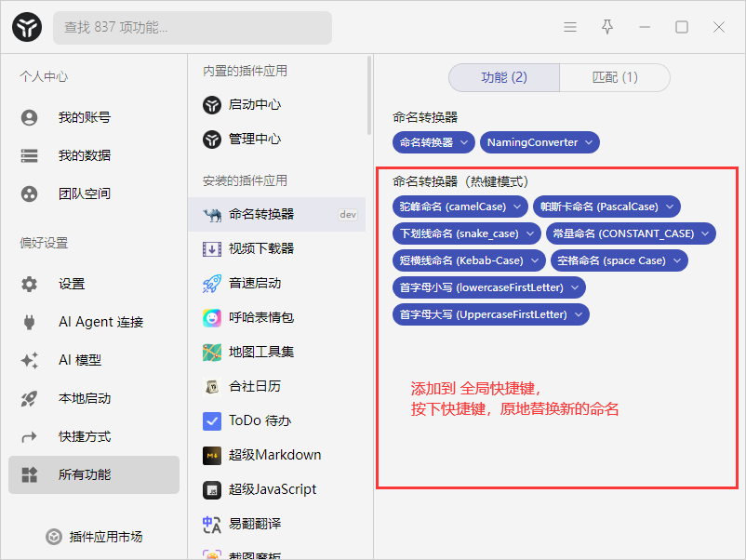
Task: Click the dev badge on 命名转换器
Action: [348, 215]
